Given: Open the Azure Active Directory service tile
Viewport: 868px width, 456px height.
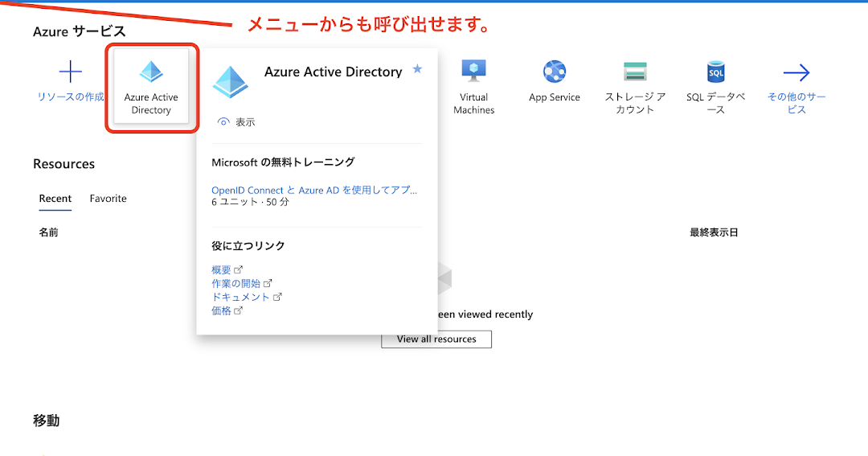Looking at the screenshot, I should click(x=151, y=86).
